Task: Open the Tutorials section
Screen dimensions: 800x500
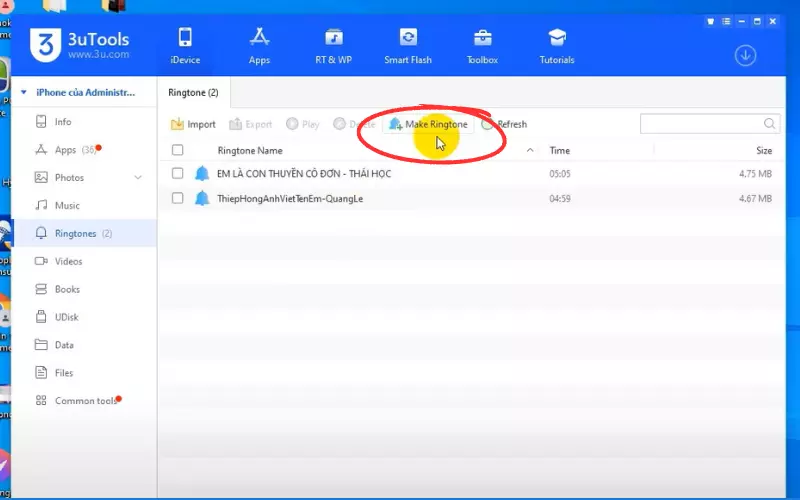Action: tap(557, 46)
